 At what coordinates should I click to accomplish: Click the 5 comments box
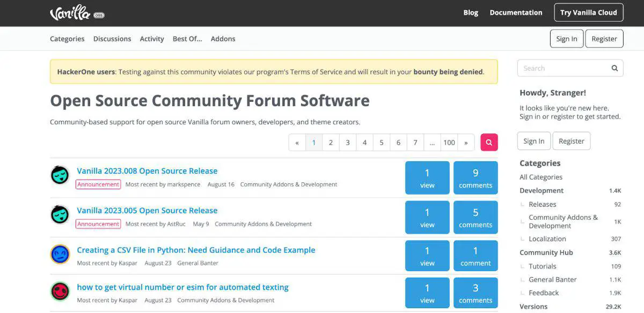(x=475, y=218)
